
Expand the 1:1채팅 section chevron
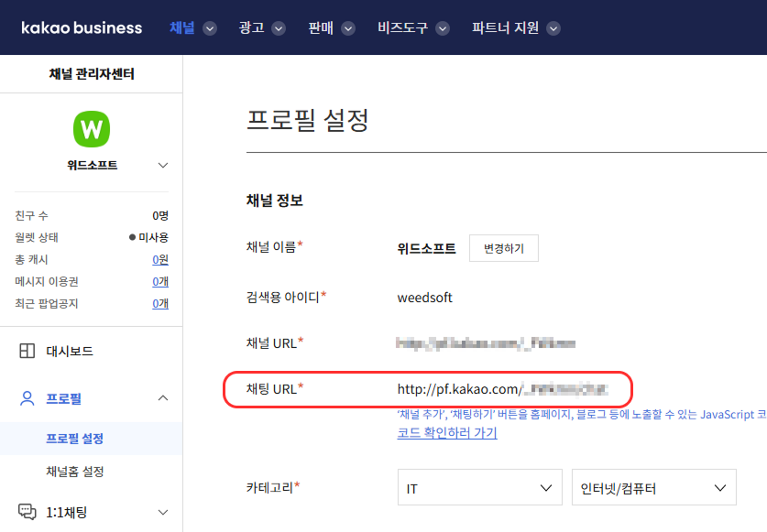(x=163, y=513)
